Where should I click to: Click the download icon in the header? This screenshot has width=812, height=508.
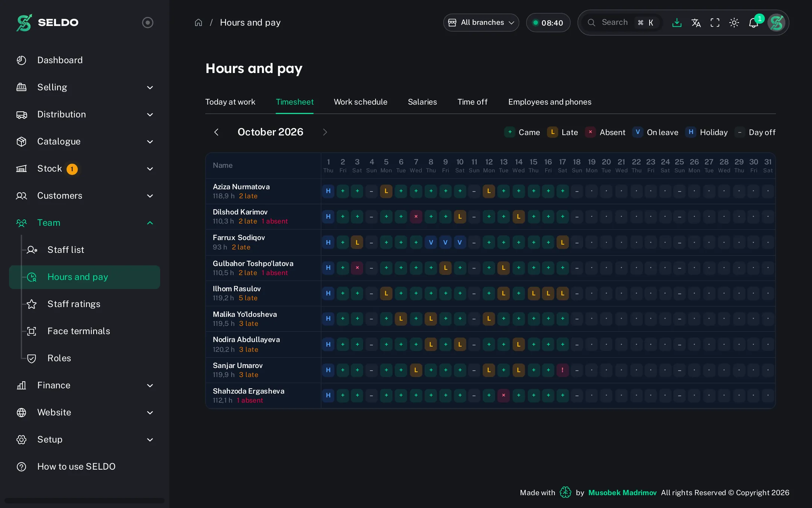point(677,23)
